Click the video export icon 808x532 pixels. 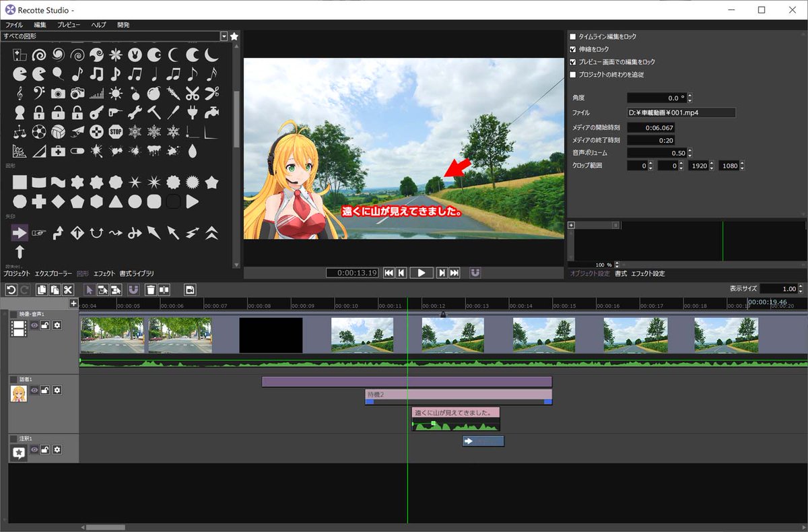pyautogui.click(x=191, y=290)
